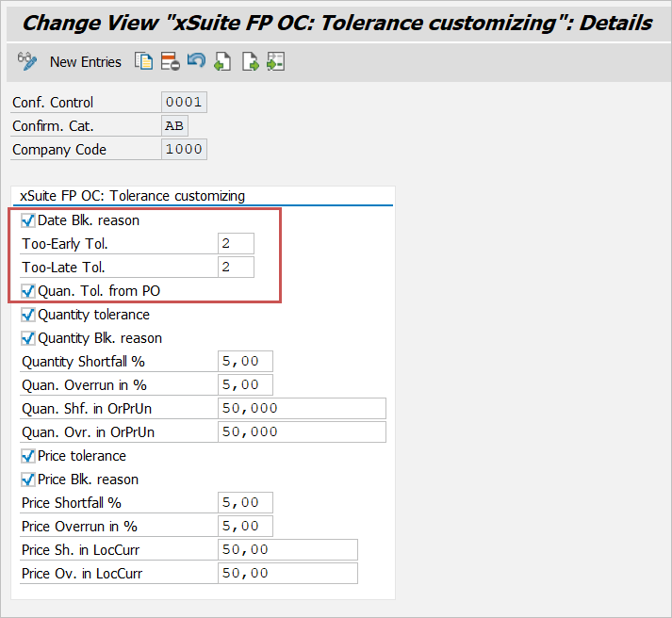
Task: Click the Too-Early Tol. input field
Action: [x=236, y=244]
